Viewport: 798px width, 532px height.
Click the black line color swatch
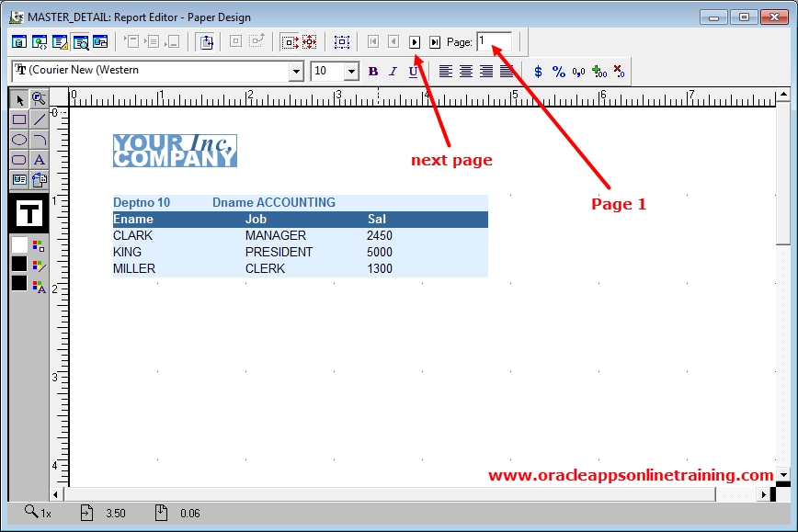pos(19,264)
